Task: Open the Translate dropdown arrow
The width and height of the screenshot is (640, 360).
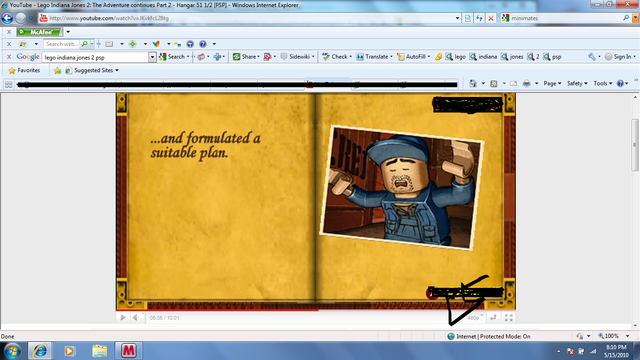Action: [391, 57]
